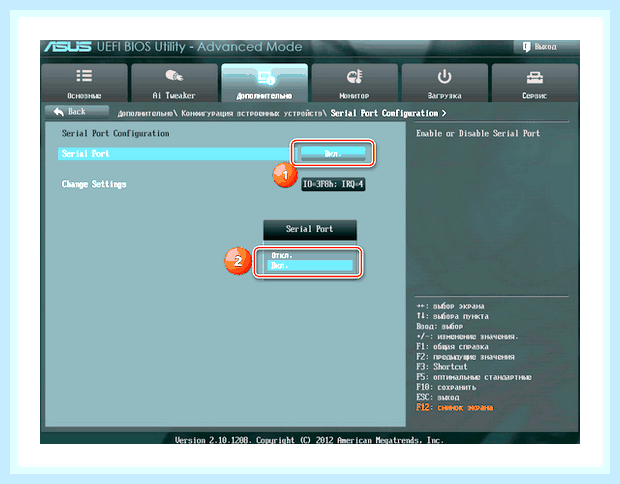
Task: Click the ESC: выход hint
Action: 438,397
